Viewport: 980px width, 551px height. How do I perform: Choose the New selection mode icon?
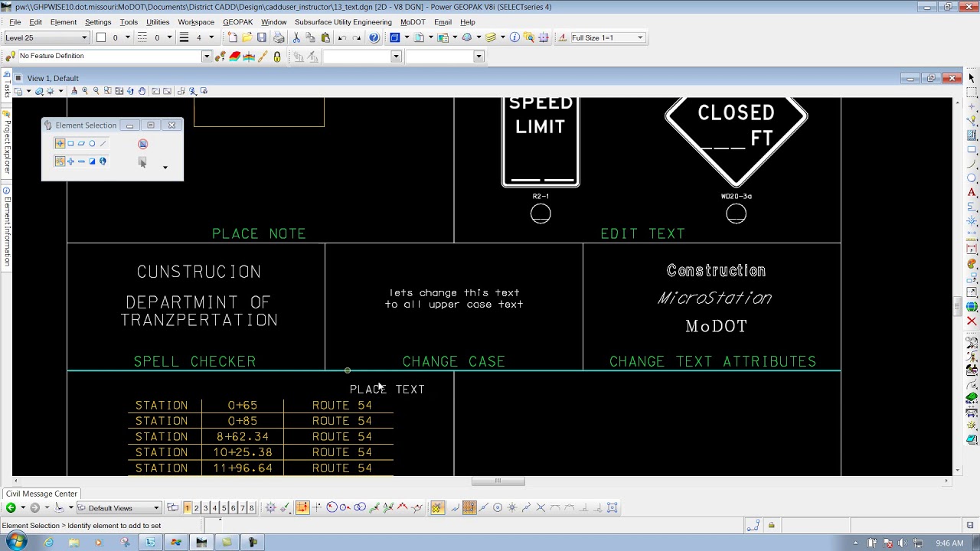pos(60,161)
